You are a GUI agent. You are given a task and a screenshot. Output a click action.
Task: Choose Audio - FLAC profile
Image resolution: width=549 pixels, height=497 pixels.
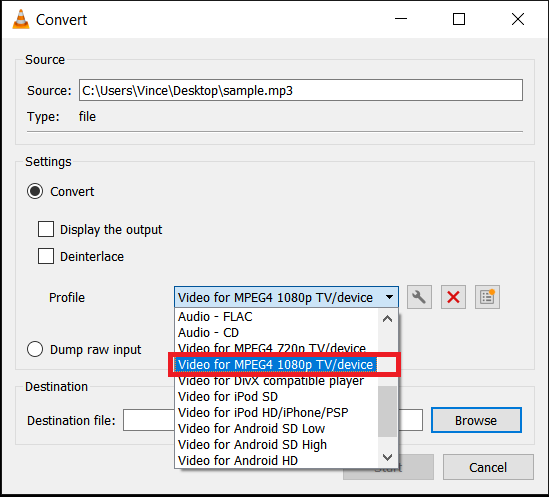point(276,317)
